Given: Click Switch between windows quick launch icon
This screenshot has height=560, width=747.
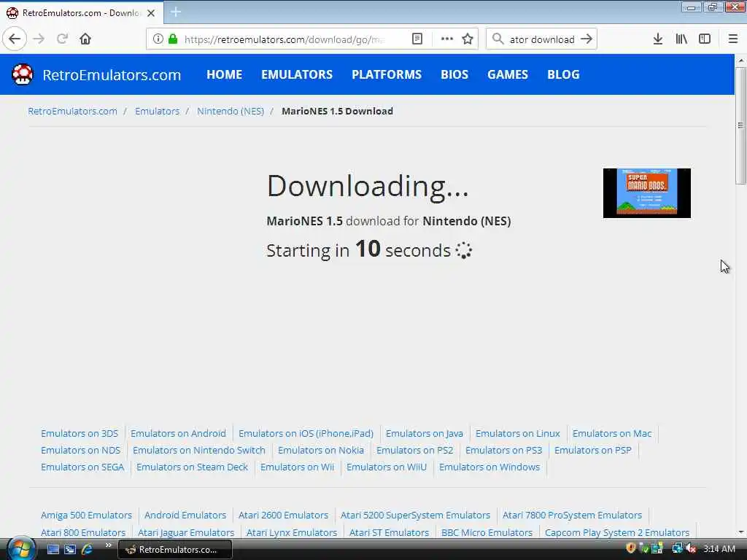Looking at the screenshot, I should (70, 549).
